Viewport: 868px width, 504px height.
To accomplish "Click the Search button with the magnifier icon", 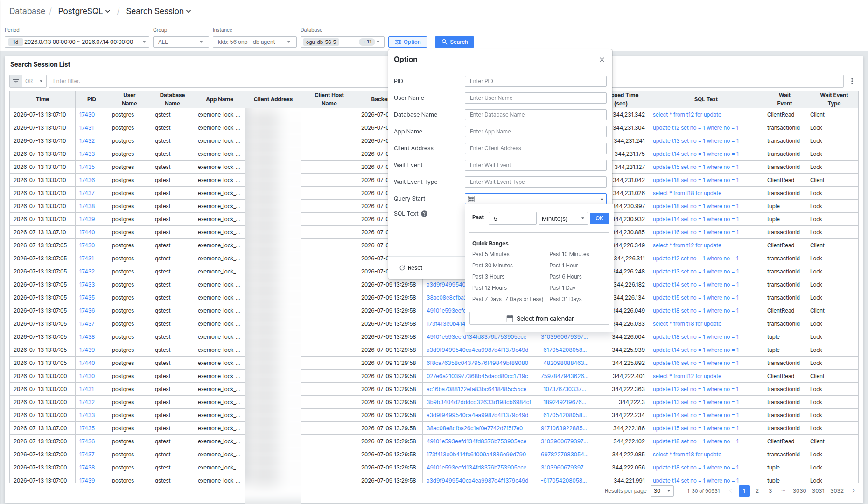I will coord(455,42).
